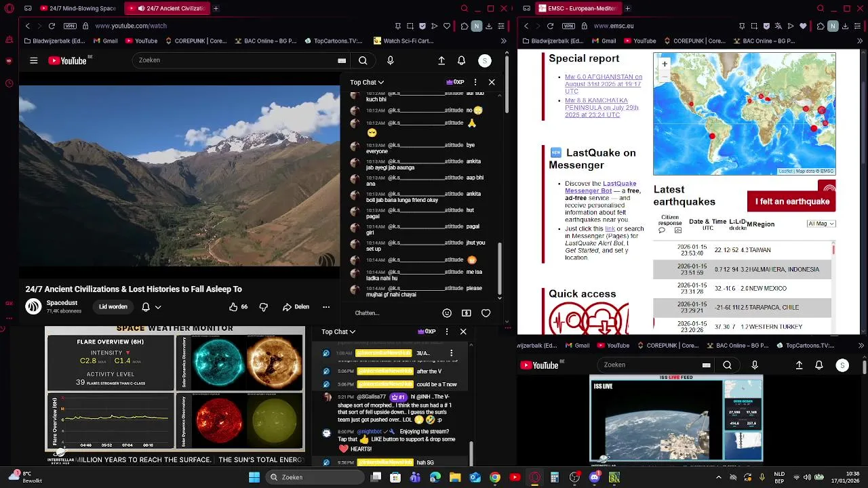Select the HALMAHERA, INDONESIA earthquake row
The height and width of the screenshot is (488, 868).
(742, 269)
